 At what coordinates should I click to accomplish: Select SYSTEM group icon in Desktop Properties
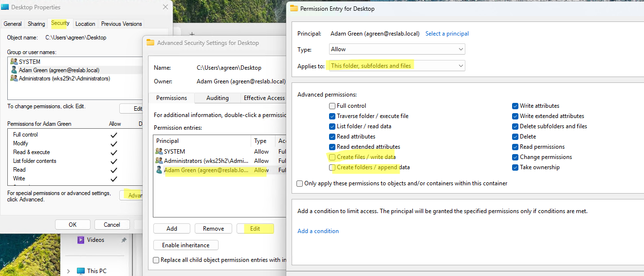[x=14, y=62]
